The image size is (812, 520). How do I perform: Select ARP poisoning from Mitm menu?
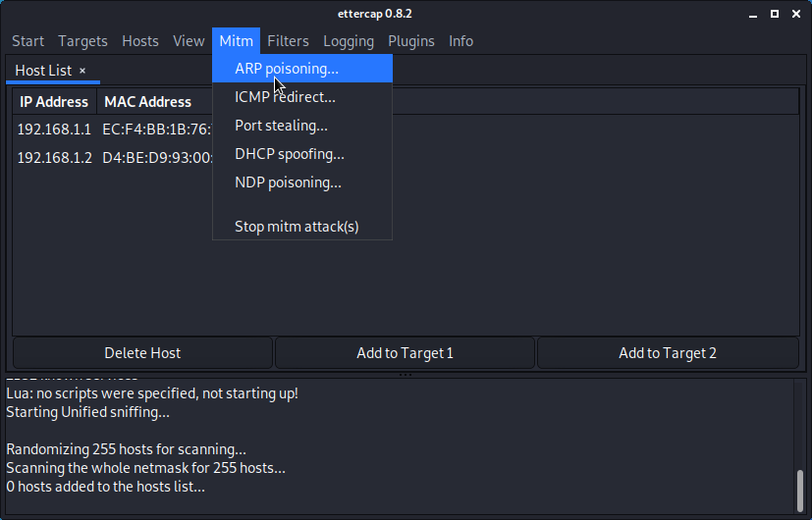click(x=302, y=69)
